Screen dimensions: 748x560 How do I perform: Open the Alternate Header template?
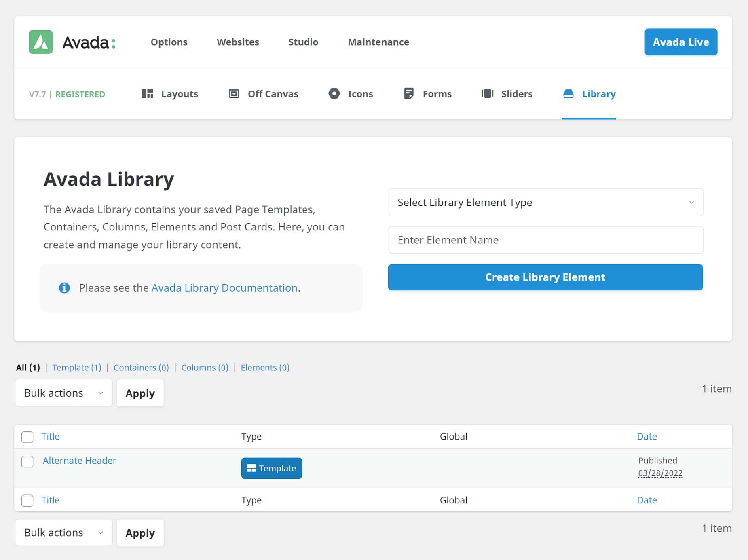coord(80,461)
